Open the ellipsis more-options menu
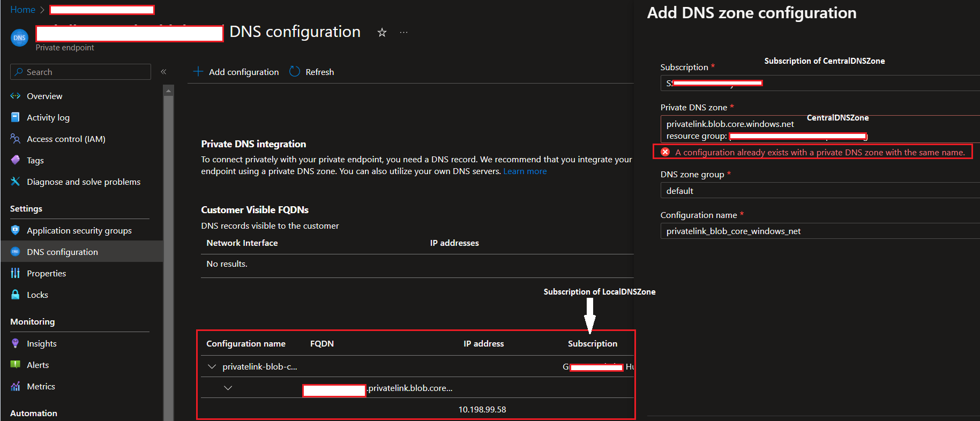The width and height of the screenshot is (980, 421). [403, 33]
